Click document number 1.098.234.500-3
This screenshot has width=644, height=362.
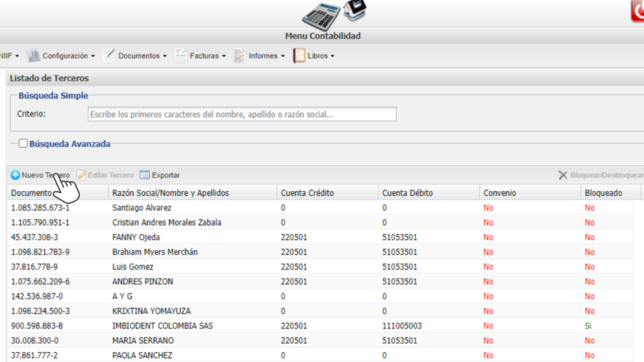click(x=41, y=311)
